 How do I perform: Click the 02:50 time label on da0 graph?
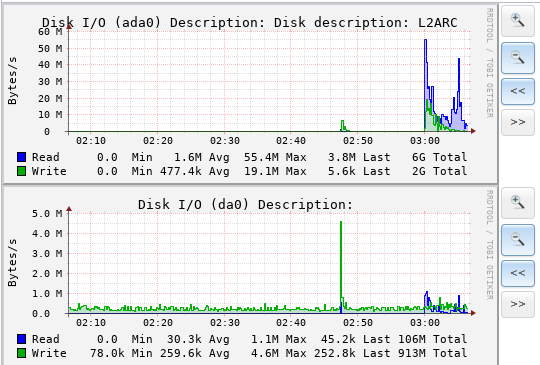(x=358, y=323)
